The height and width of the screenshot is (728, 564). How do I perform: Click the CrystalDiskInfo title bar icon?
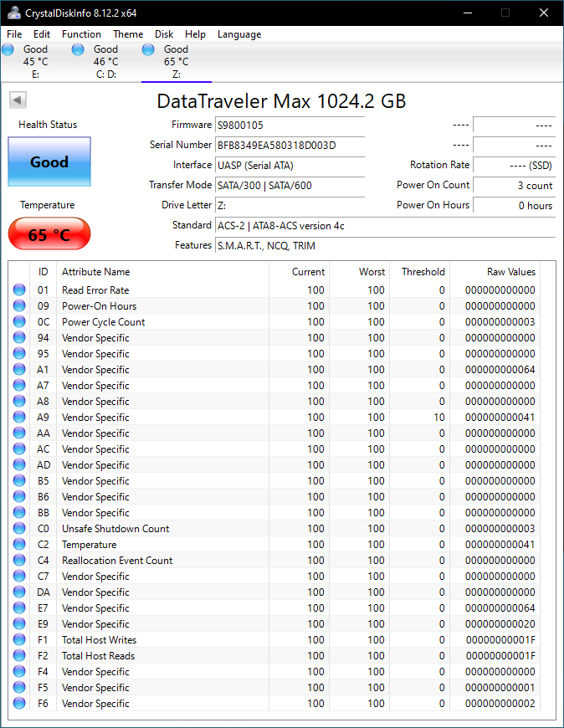[x=13, y=13]
